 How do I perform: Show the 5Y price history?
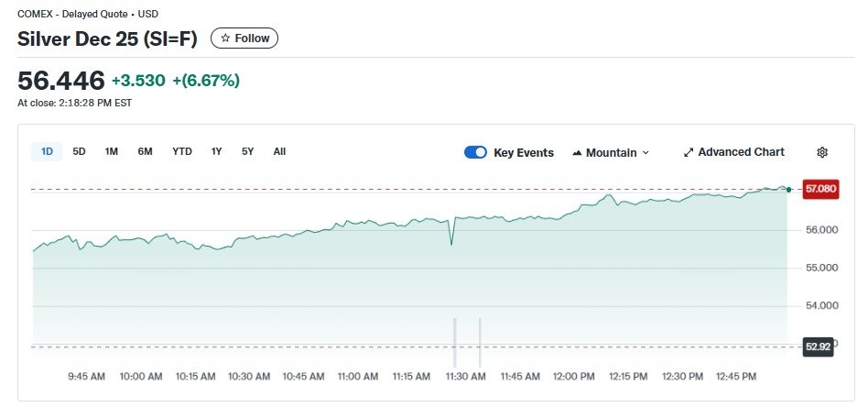click(247, 151)
